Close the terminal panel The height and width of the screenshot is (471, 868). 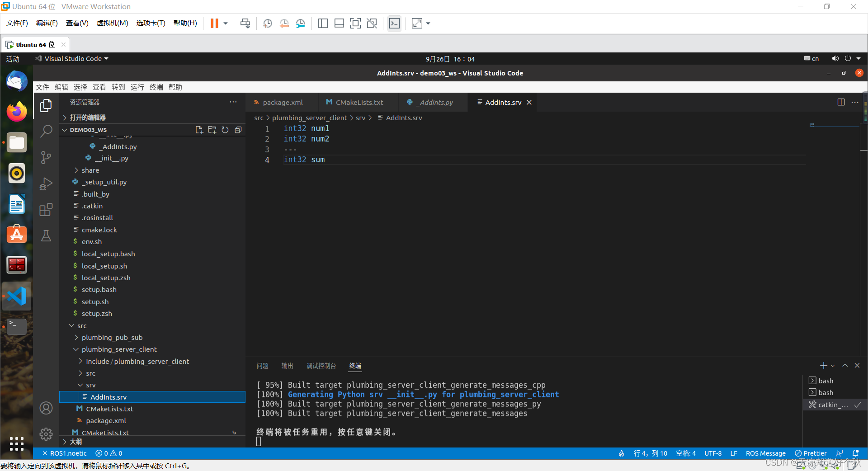coord(857,366)
